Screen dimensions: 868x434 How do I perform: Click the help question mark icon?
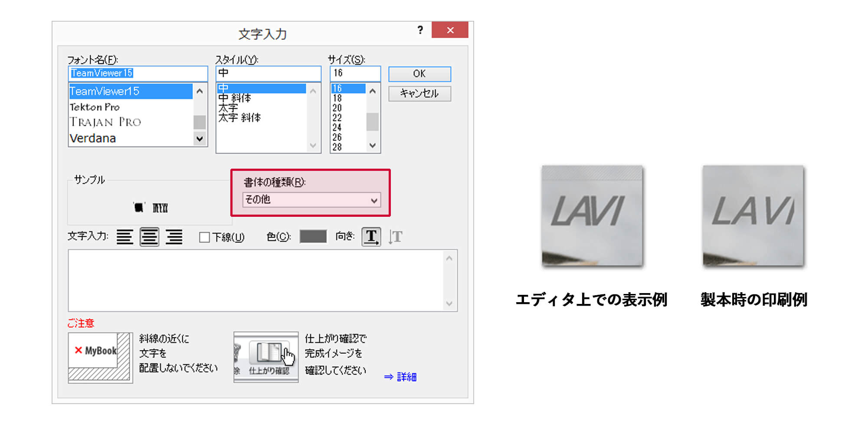[420, 30]
